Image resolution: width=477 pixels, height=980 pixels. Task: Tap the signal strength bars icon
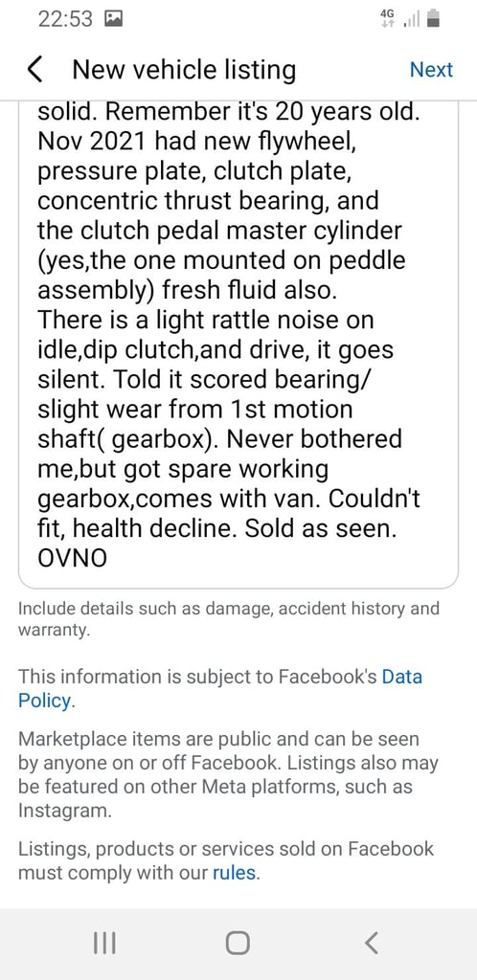[412, 19]
